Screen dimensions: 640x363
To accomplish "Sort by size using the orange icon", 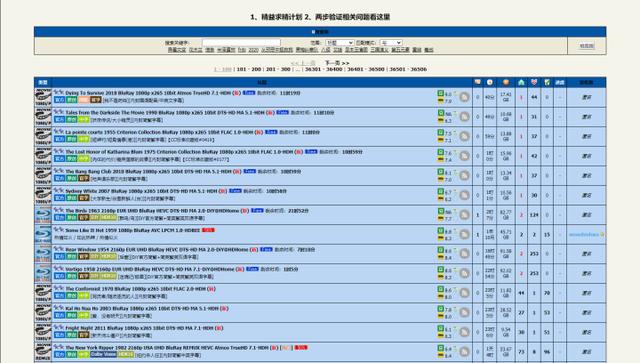I will point(506,82).
